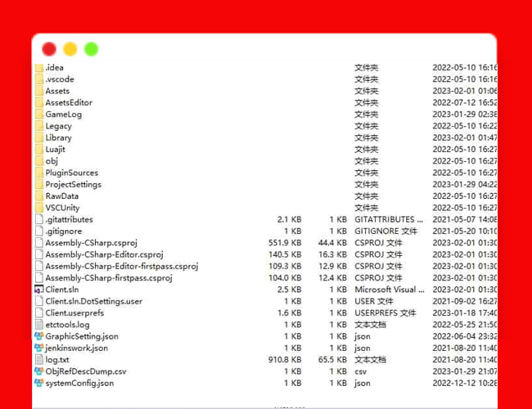
Task: Click the systemConfig.json file icon
Action: click(x=38, y=383)
